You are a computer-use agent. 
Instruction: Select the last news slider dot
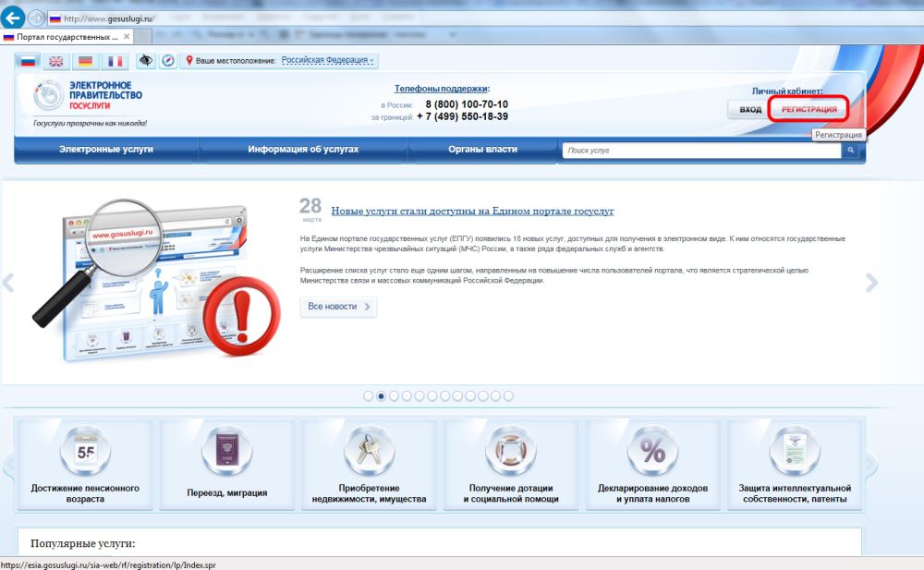coord(508,396)
